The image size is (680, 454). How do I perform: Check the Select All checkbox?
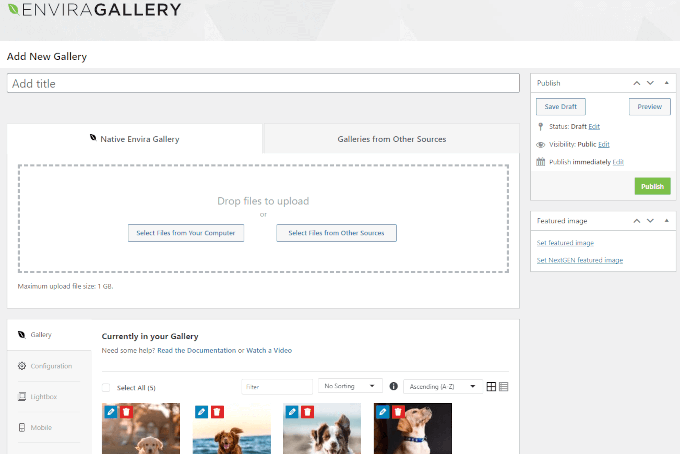[107, 387]
